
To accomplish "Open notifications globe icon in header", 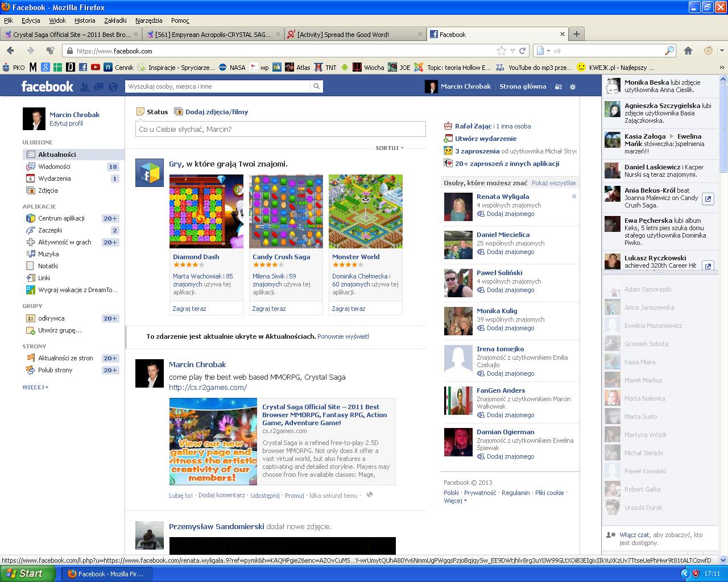I will pos(113,87).
